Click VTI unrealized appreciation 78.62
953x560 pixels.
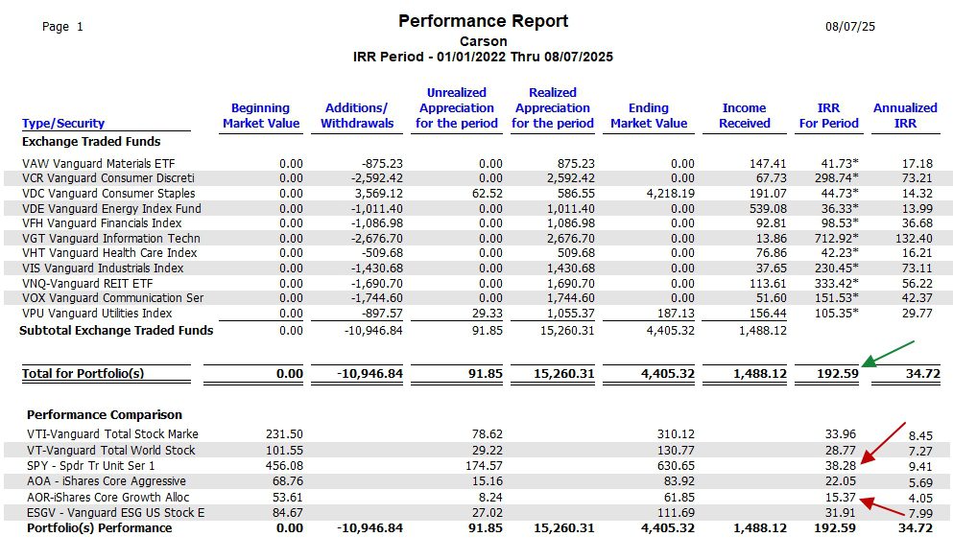tap(488, 434)
